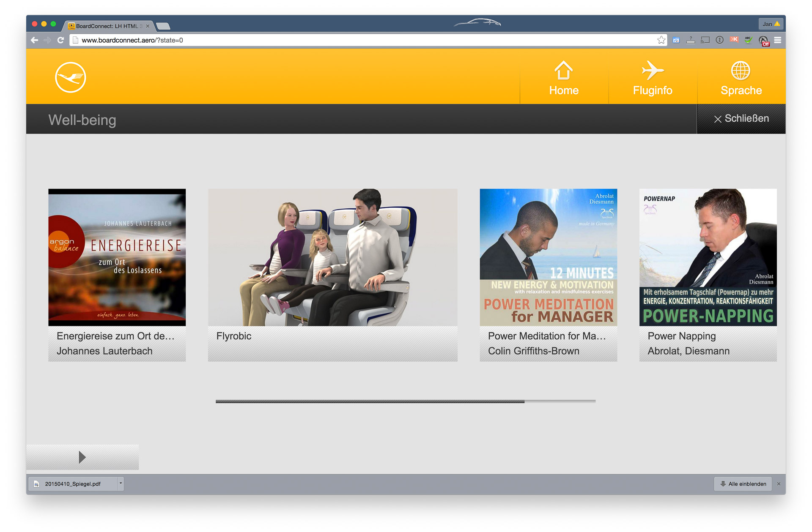Click the Alle einblenden downloads button

[743, 484]
